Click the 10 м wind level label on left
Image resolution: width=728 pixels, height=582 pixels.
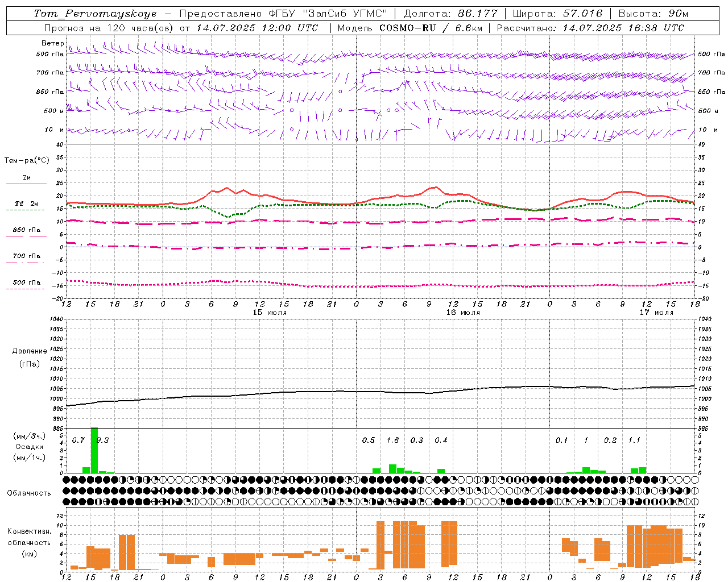tap(55, 130)
